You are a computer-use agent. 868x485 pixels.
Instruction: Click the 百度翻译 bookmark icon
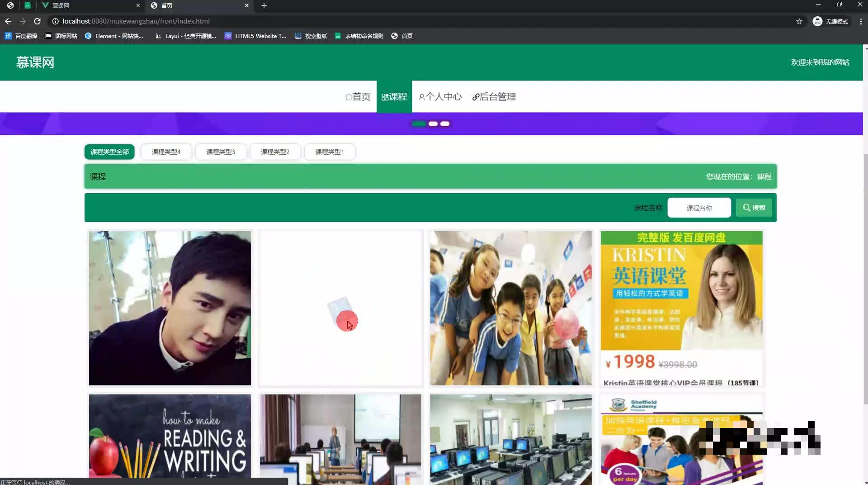[8, 36]
